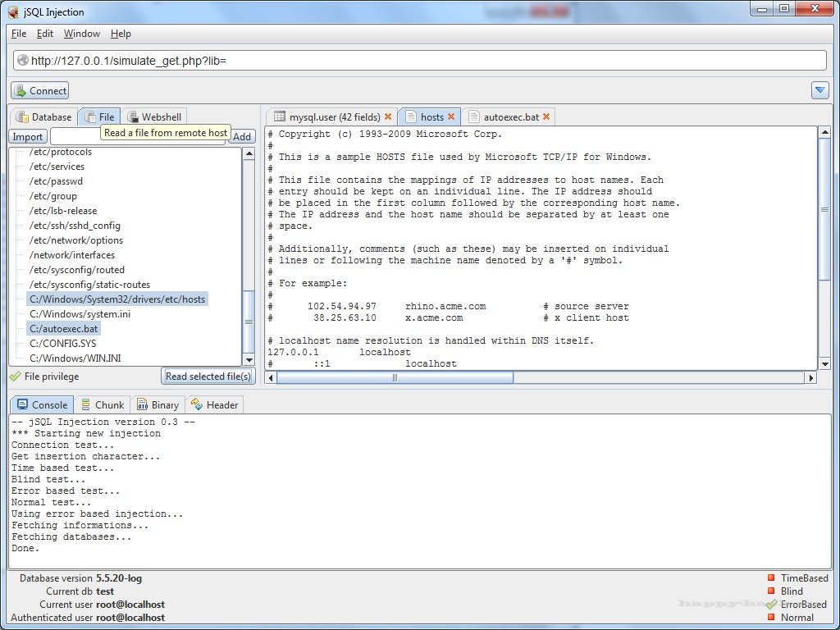Image resolution: width=840 pixels, height=630 pixels.
Task: Expand the options panel with blue arrow button
Action: pyautogui.click(x=819, y=90)
